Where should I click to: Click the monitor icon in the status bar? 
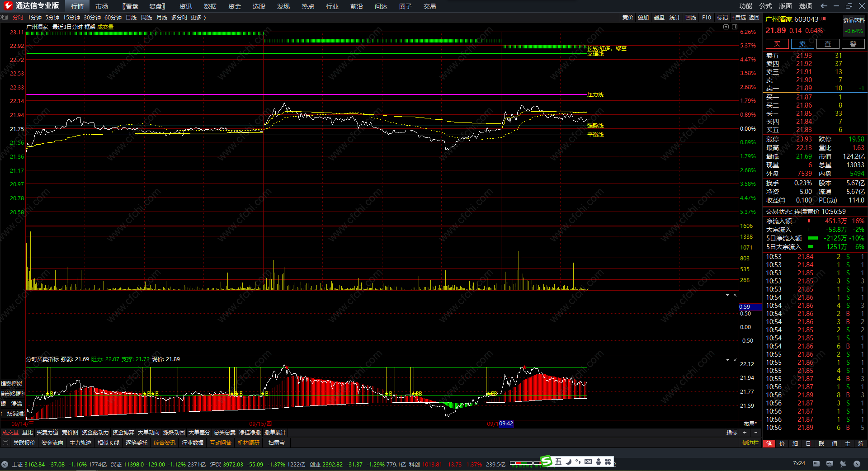[830, 464]
